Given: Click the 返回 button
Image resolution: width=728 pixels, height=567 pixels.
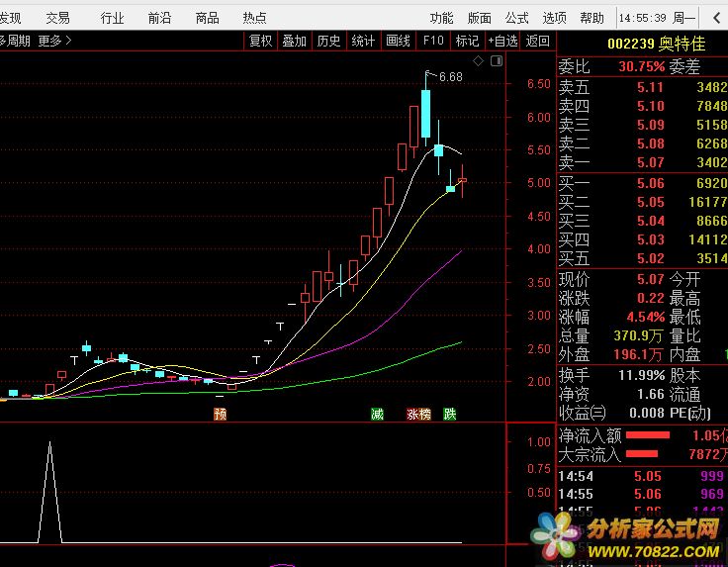Looking at the screenshot, I should click(x=538, y=41).
